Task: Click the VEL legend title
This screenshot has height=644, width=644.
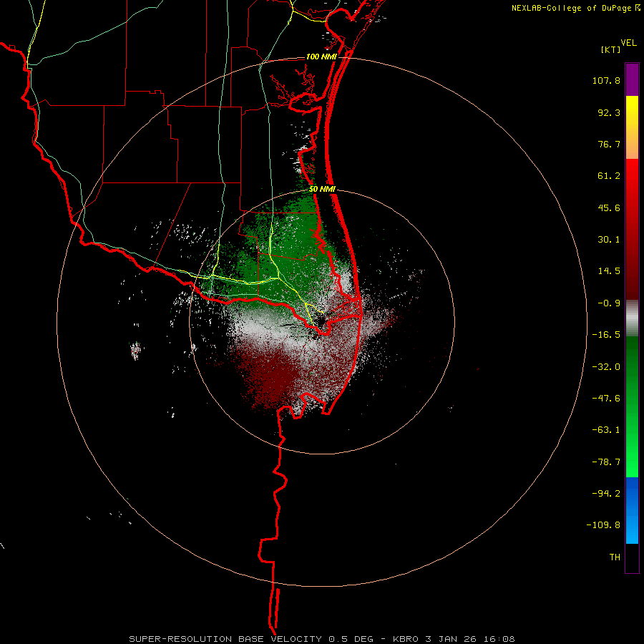Action: 629,43
